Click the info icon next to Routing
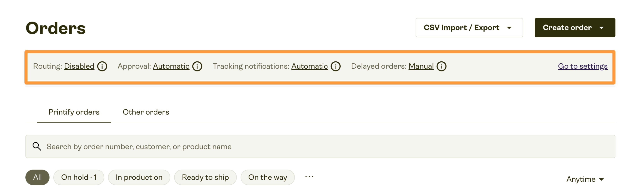Screen dimensions: 644x194 tap(102, 66)
